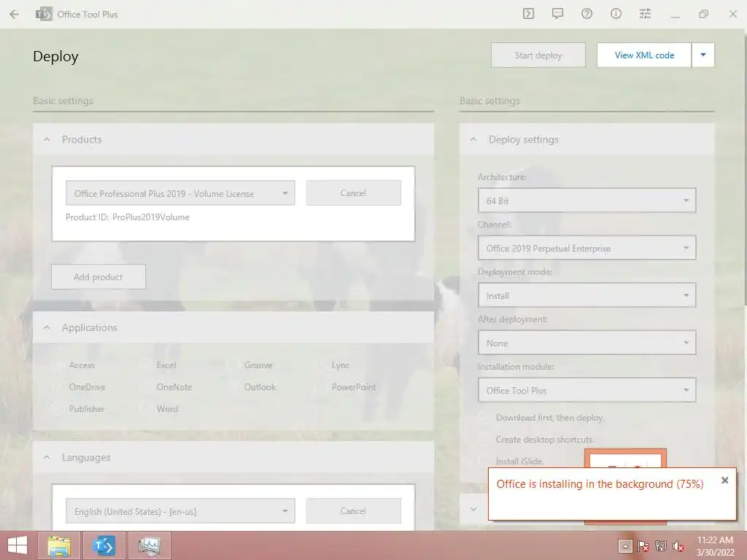
Task: Open the Action Center flag icon
Action: click(643, 546)
